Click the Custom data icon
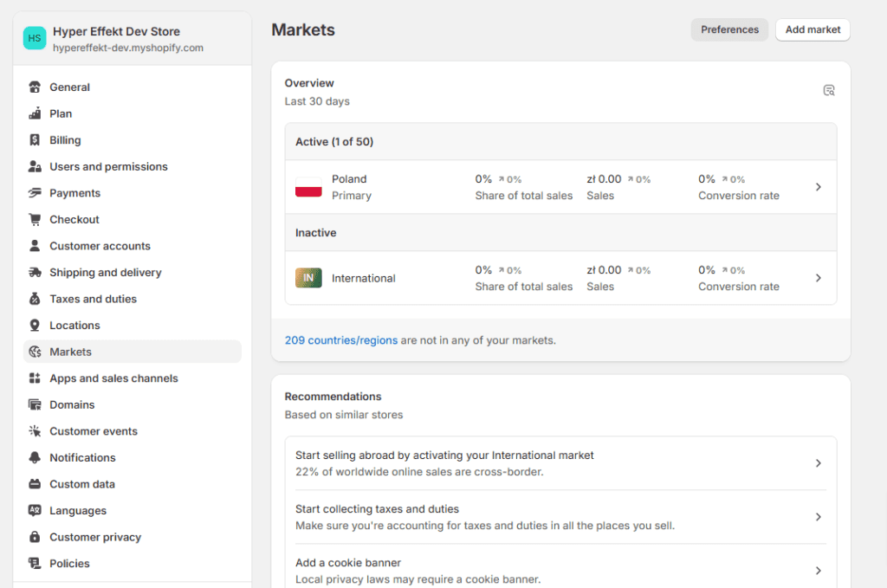 point(35,484)
